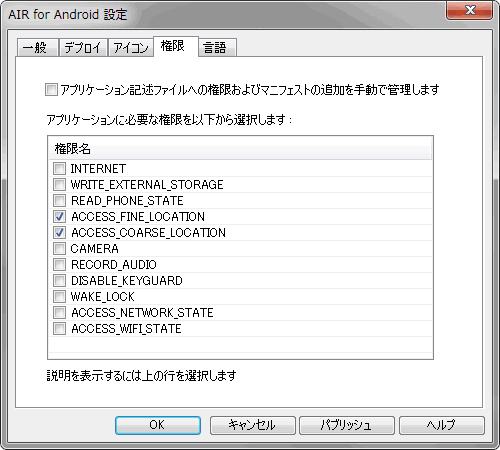
Task: Tick the ACCESS_WIFI_STATE checkbox
Action: pos(59,329)
